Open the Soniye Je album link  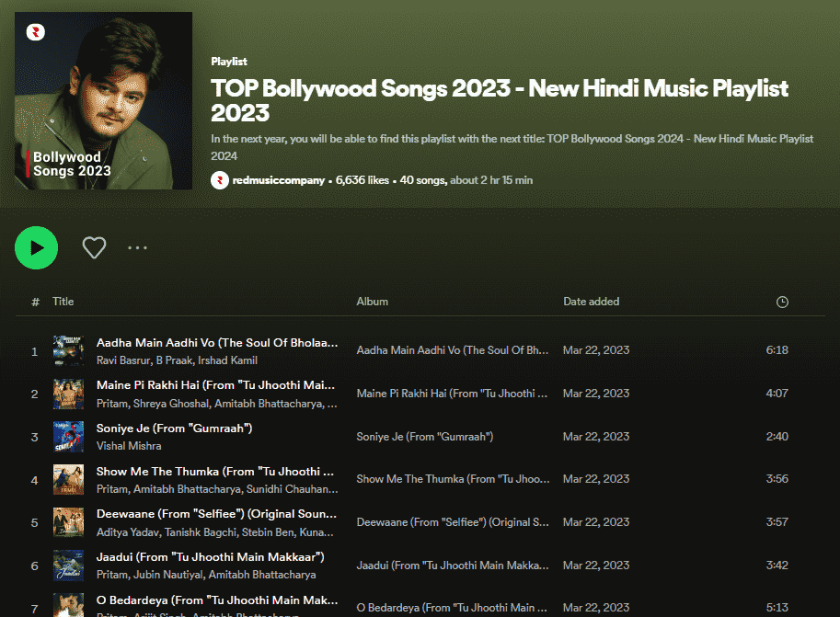(425, 437)
